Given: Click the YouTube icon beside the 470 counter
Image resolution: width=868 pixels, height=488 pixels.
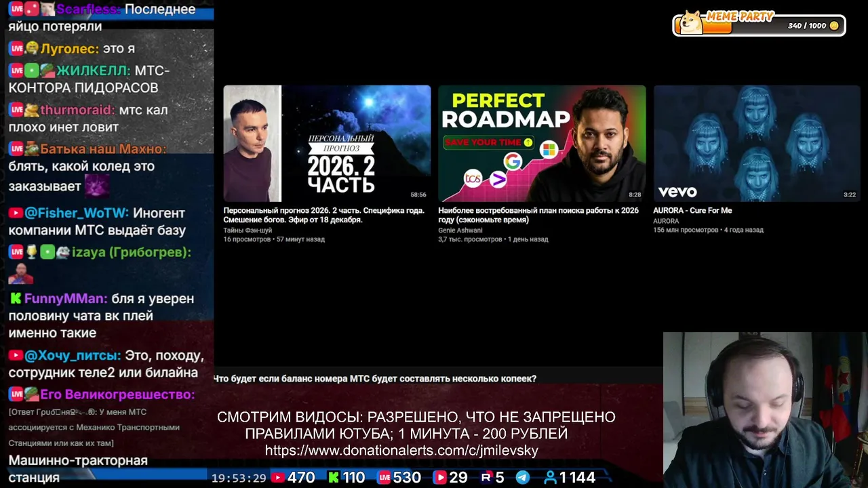Looking at the screenshot, I should (277, 478).
